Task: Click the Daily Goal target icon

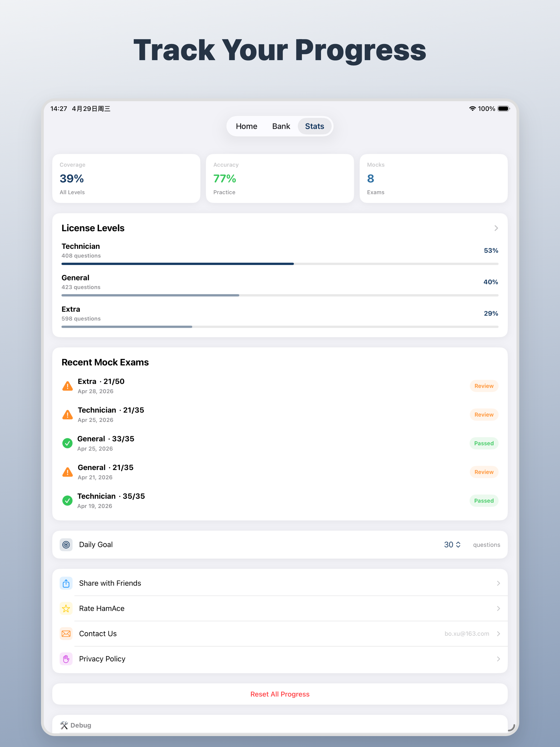Action: 66,545
